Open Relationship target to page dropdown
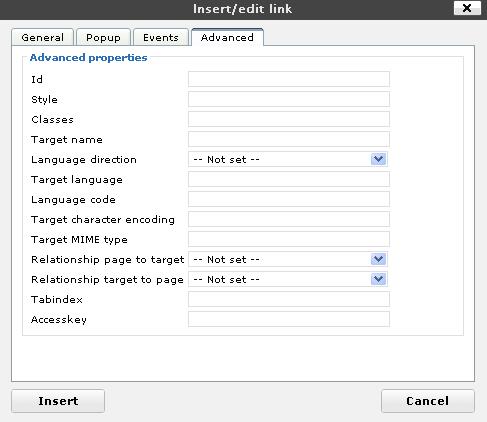Screen dimensions: 487x422 click(x=288, y=279)
